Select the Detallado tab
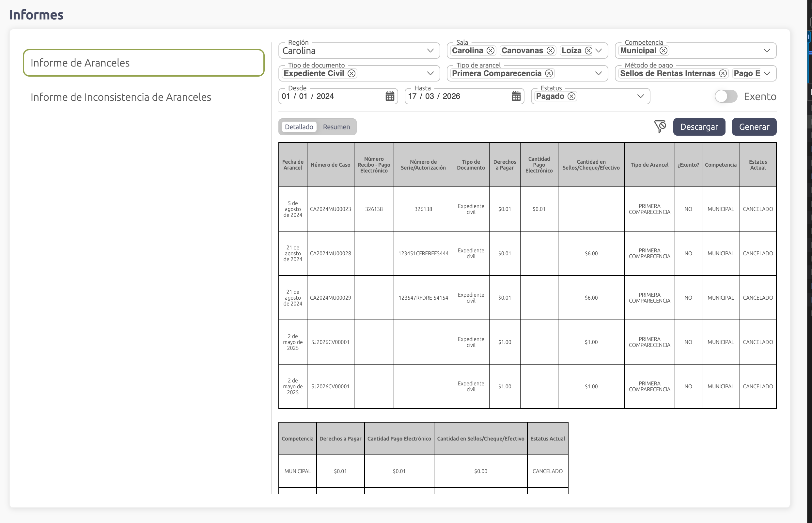This screenshot has height=523, width=812. coord(298,127)
